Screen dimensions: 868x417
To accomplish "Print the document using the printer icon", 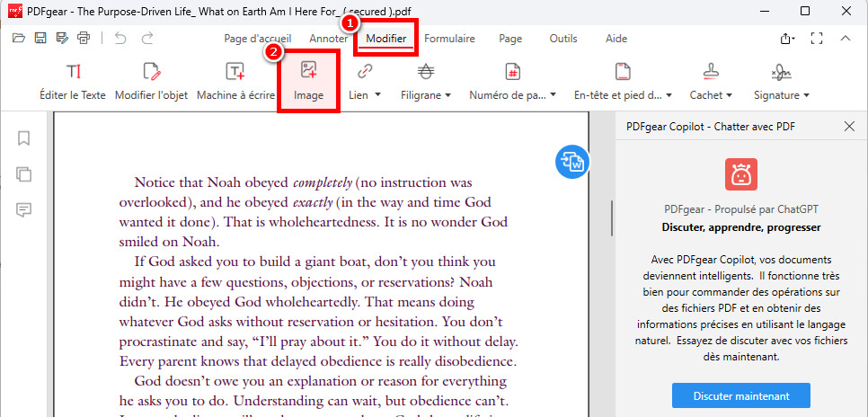I will pyautogui.click(x=84, y=39).
